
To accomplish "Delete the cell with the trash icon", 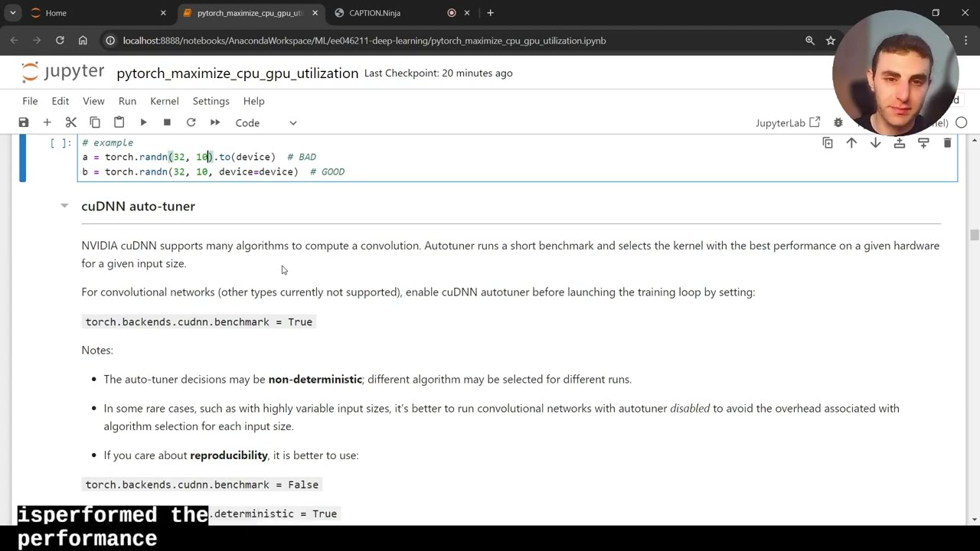I will (x=947, y=143).
